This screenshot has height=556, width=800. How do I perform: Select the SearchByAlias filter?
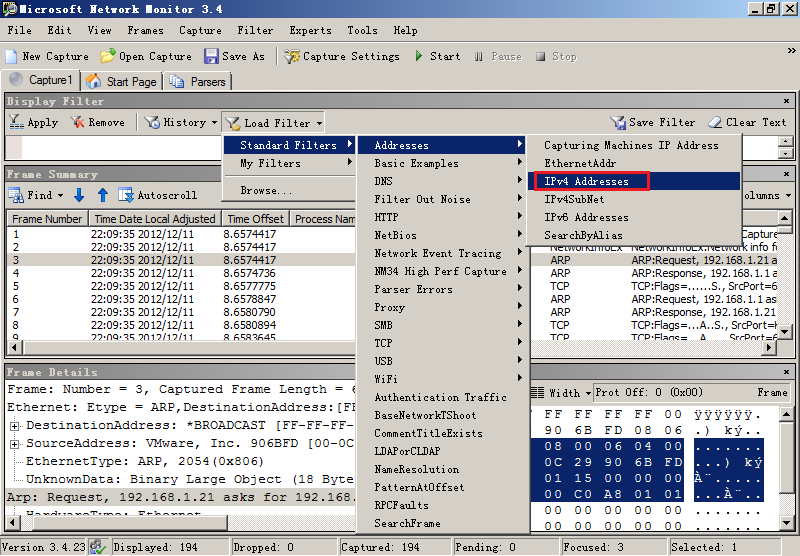pyautogui.click(x=634, y=235)
